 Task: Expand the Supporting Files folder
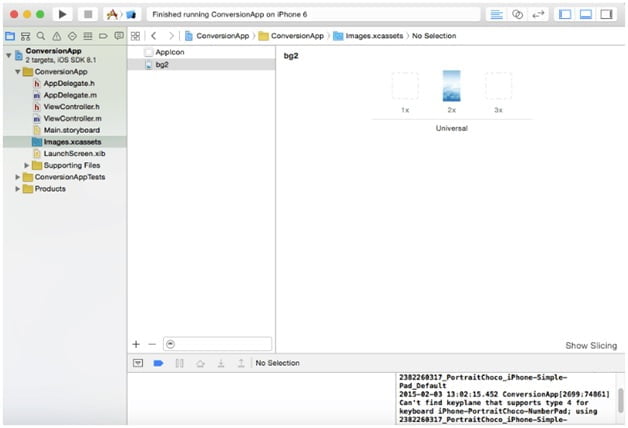27,165
